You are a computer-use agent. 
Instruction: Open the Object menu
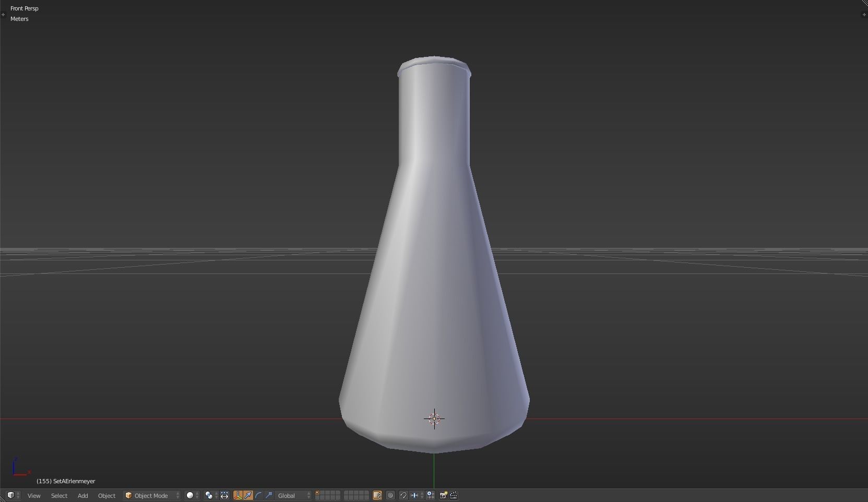point(106,496)
